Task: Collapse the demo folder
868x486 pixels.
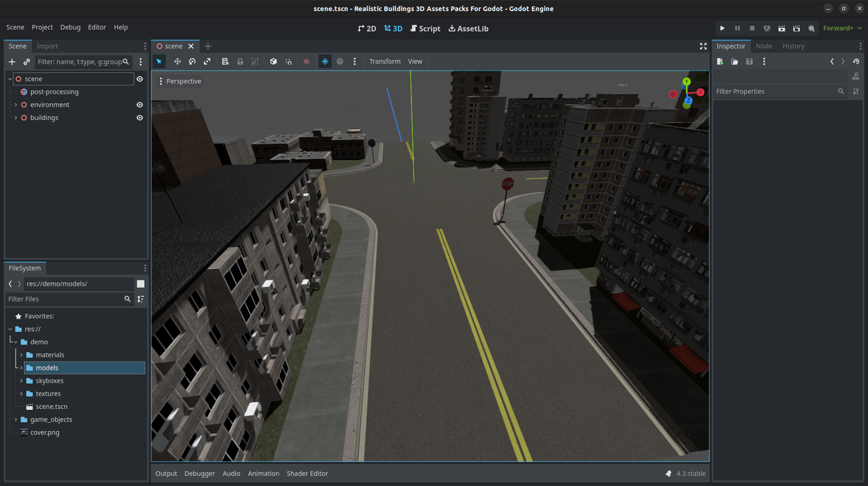Action: [x=16, y=342]
